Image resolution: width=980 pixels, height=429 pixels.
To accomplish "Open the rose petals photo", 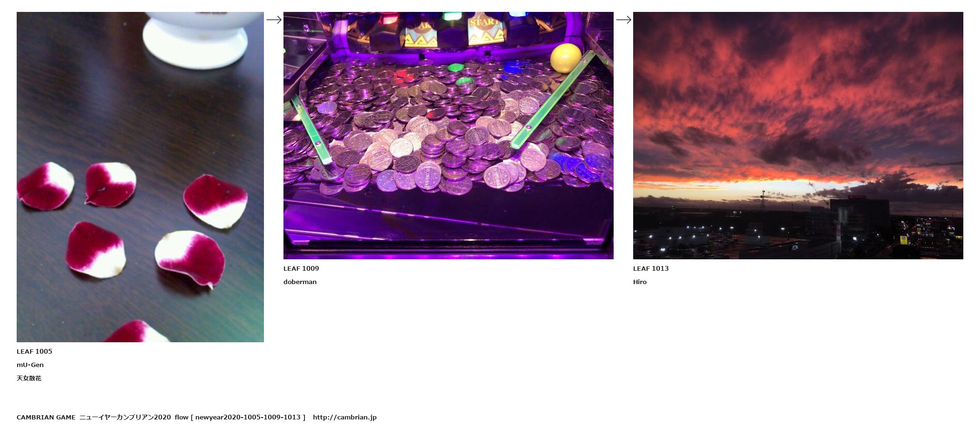I will coord(140,177).
